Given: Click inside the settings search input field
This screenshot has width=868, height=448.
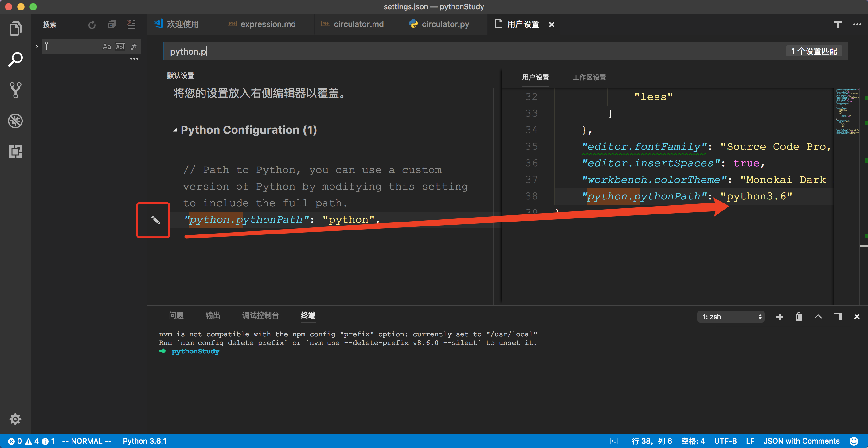Looking at the screenshot, I should (337, 51).
